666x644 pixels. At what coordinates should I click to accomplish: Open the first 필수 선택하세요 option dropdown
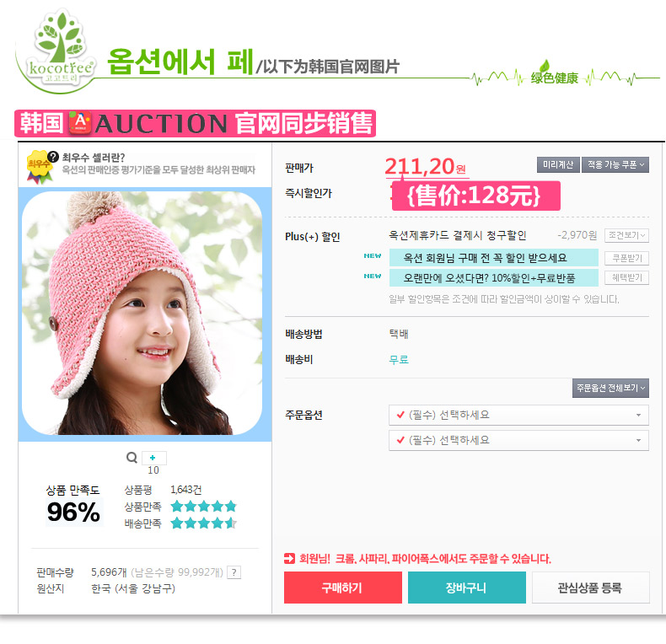tap(518, 415)
